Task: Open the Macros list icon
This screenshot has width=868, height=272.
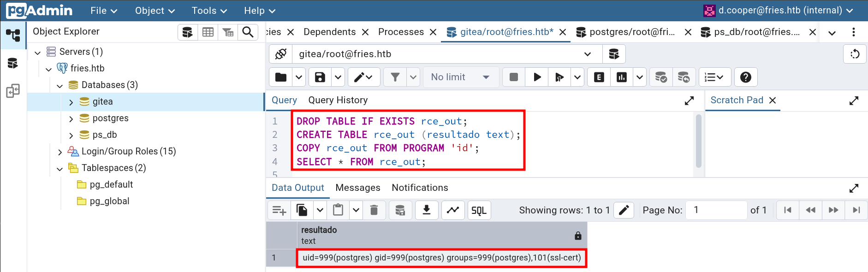Action: click(715, 77)
